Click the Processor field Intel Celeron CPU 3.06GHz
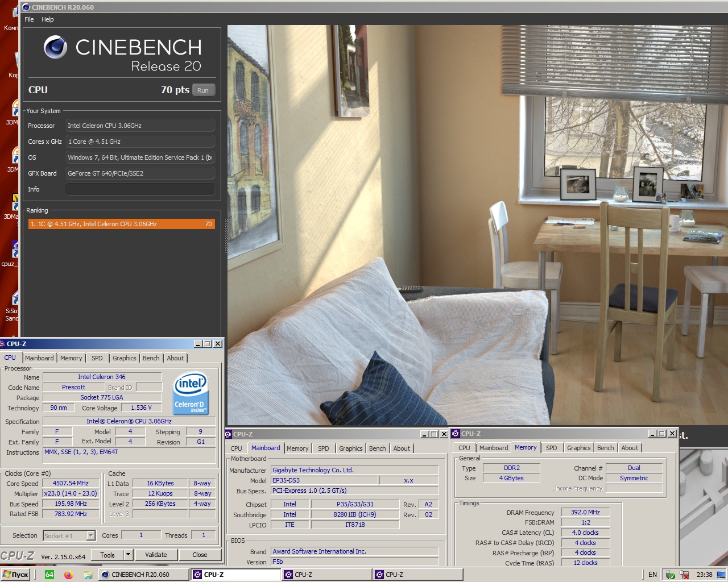The width and height of the screenshot is (728, 582). [x=140, y=126]
